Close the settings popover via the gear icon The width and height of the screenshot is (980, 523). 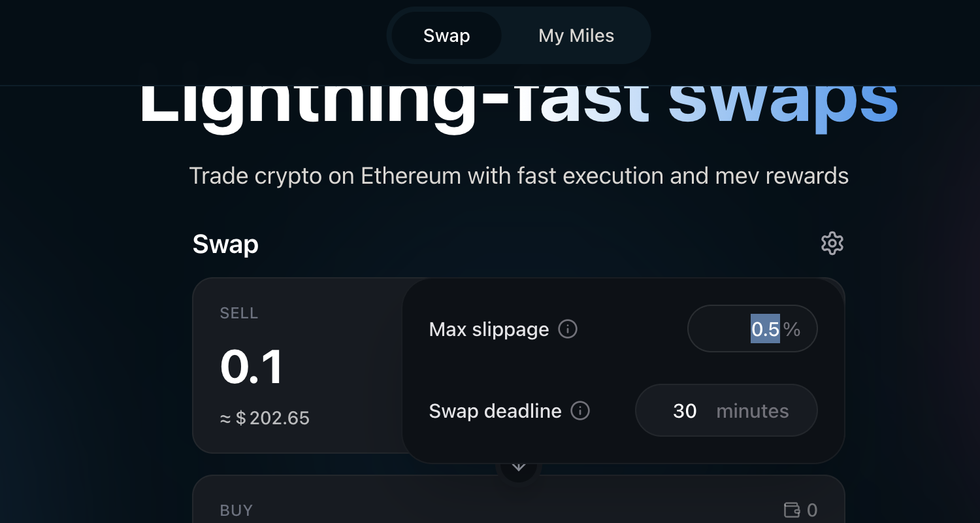(832, 243)
